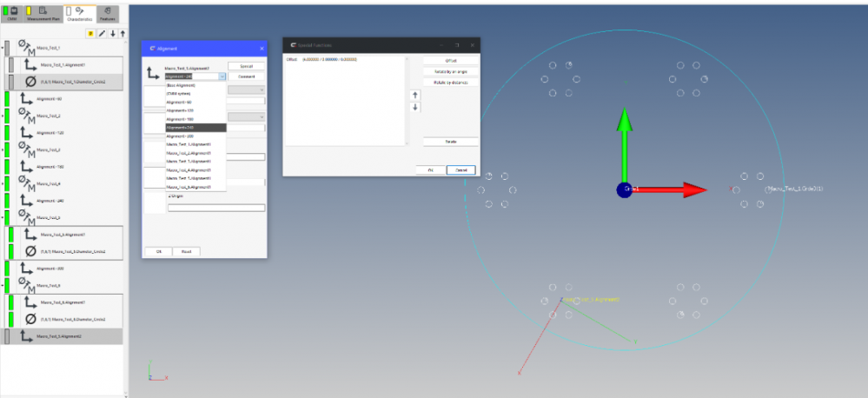Collapse the Macro_Test_6 tree node
This screenshot has height=398, width=868.
pos(3,285)
